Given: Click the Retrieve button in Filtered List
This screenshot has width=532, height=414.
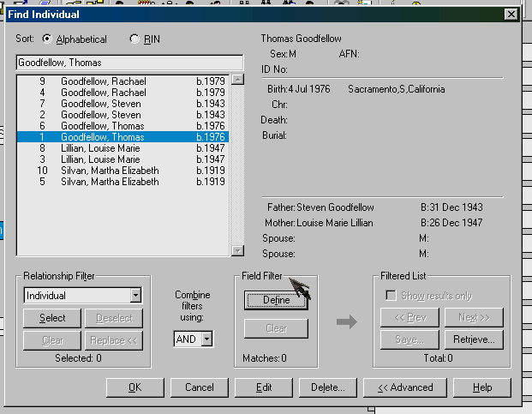Looking at the screenshot, I should coord(474,339).
